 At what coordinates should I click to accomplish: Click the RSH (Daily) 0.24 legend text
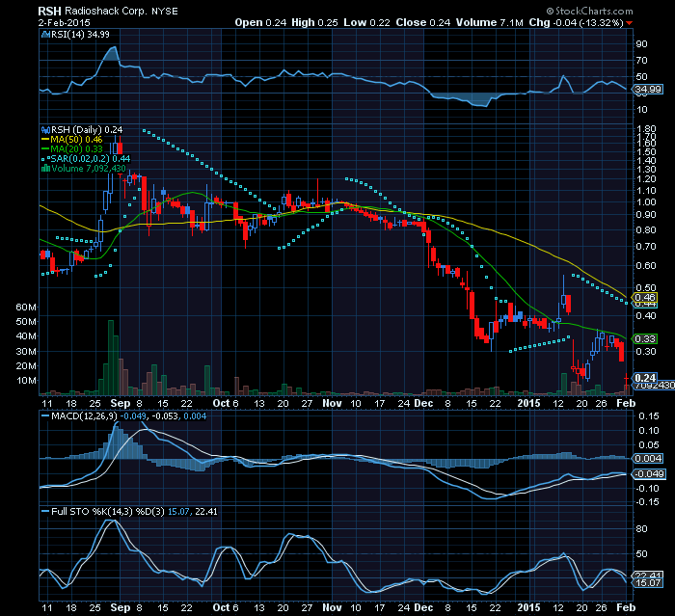(87, 129)
